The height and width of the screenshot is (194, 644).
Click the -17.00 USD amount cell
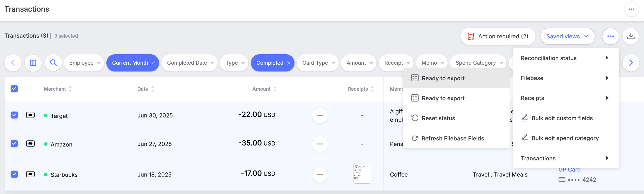coord(258,173)
